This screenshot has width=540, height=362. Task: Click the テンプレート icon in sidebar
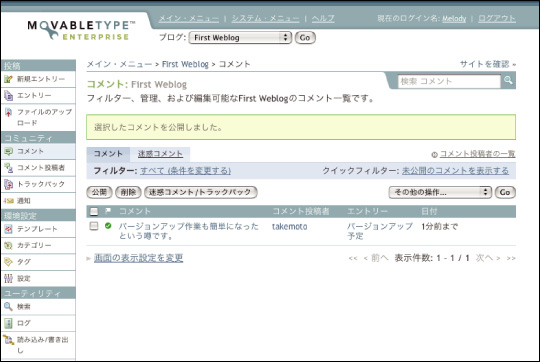8,229
